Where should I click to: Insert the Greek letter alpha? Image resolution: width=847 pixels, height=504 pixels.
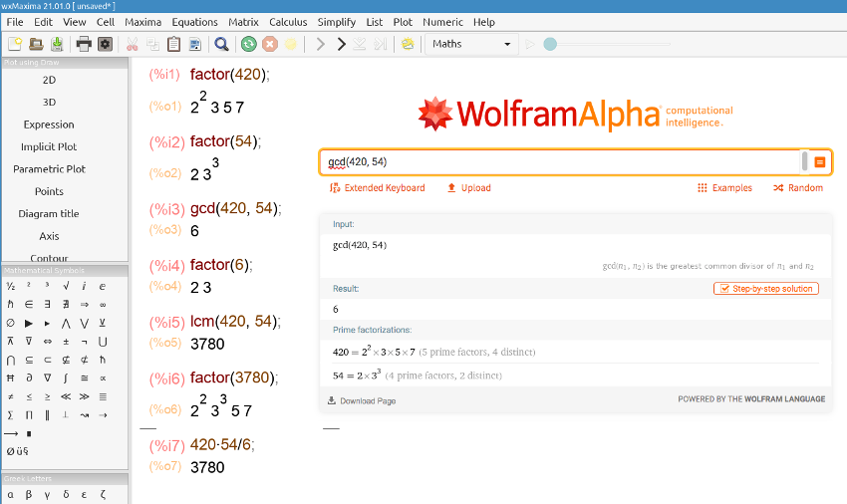(x=10, y=494)
